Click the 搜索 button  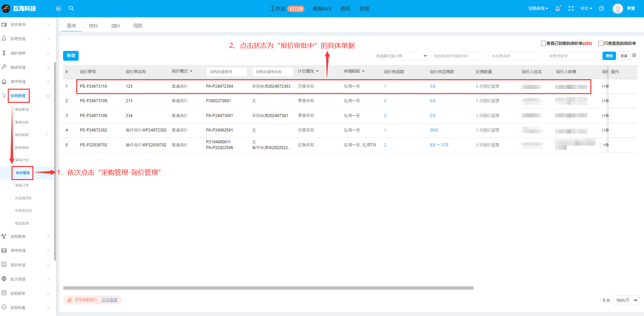pyautogui.click(x=609, y=56)
